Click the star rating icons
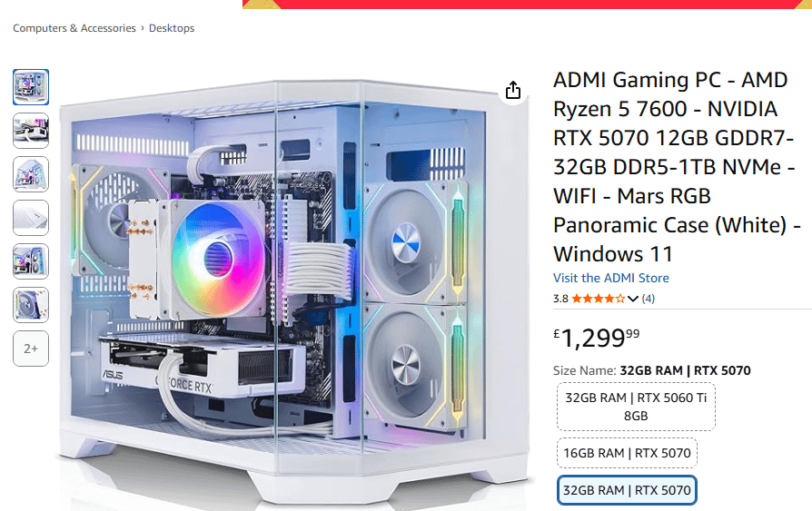Viewport: 812px width, 511px height. coord(599,299)
